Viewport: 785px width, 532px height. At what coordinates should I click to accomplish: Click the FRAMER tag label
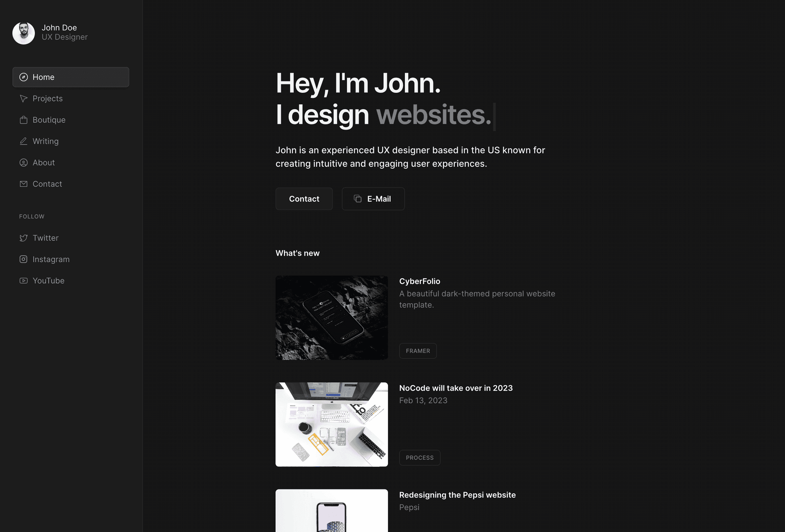[x=417, y=350]
